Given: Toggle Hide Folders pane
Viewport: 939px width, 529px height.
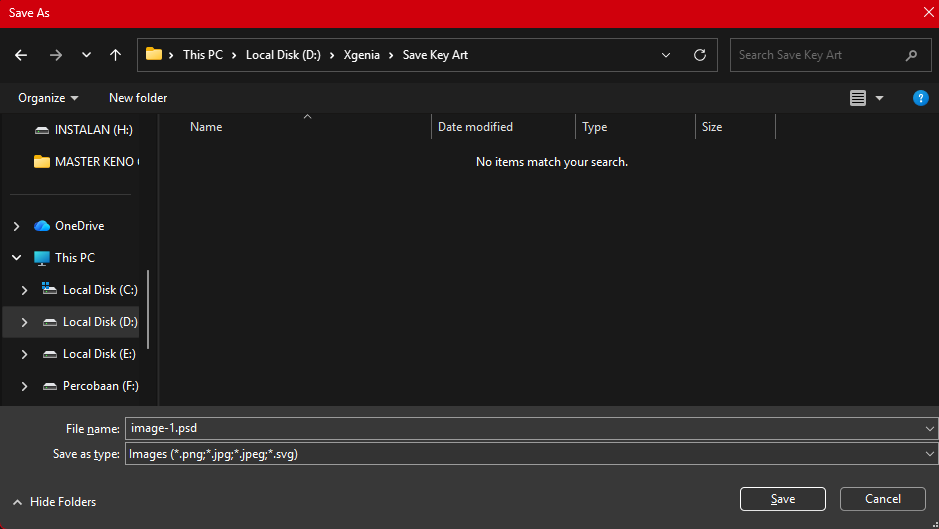Looking at the screenshot, I should click(54, 502).
